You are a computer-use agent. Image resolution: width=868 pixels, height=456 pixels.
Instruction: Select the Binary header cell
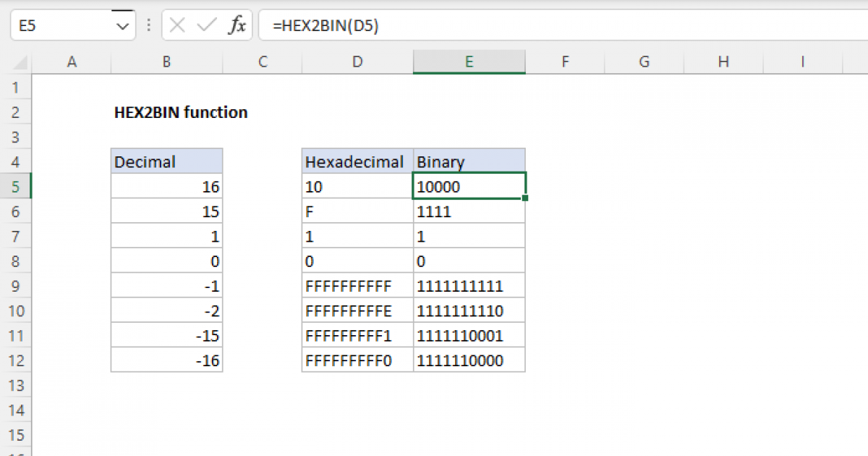469,162
